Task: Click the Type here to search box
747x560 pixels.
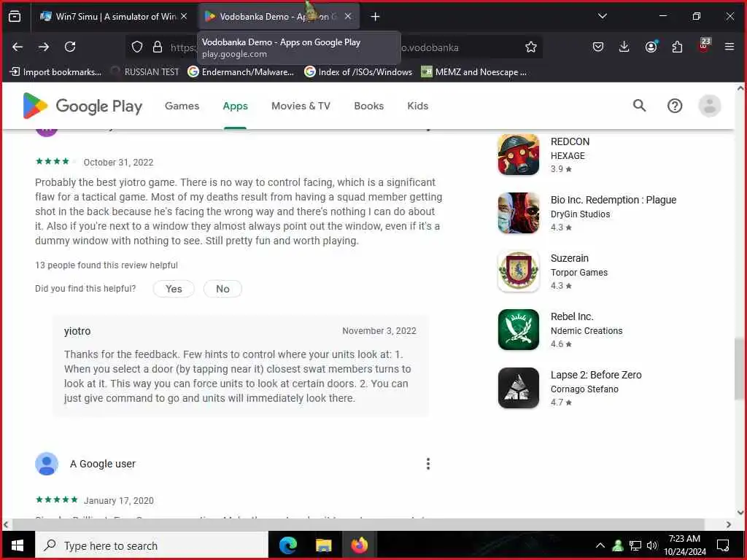Action: tap(152, 545)
